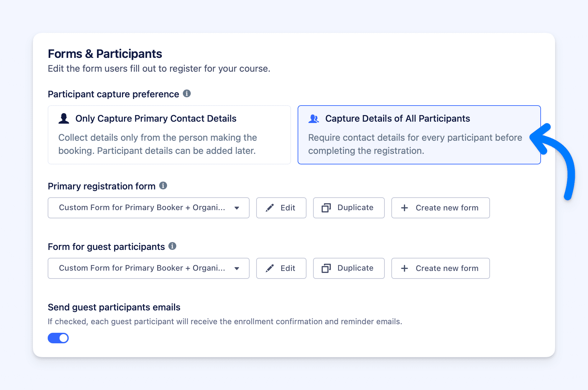Click info icon next to Primary registration form
Image resolution: width=588 pixels, height=390 pixels.
163,186
